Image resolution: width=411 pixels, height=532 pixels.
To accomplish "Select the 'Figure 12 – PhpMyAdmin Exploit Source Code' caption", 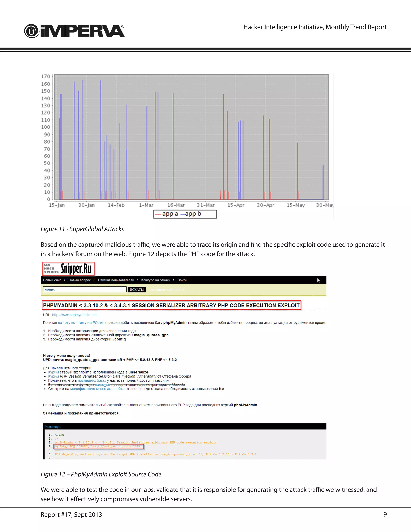I will coord(101,474).
